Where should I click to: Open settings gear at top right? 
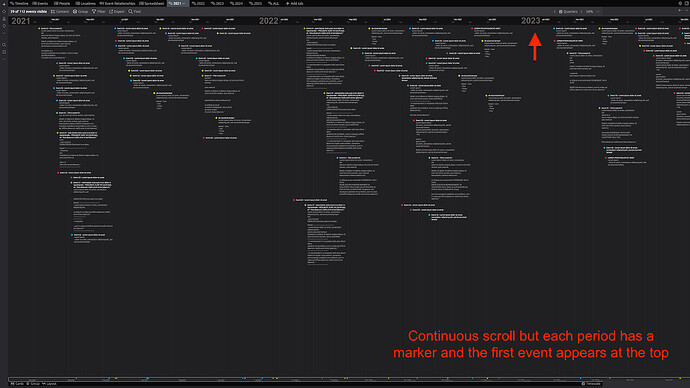pos(680,3)
